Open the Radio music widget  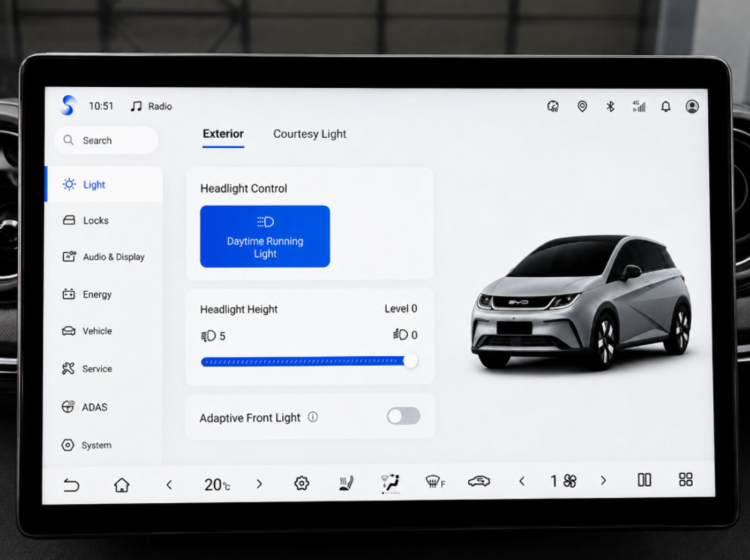click(152, 107)
